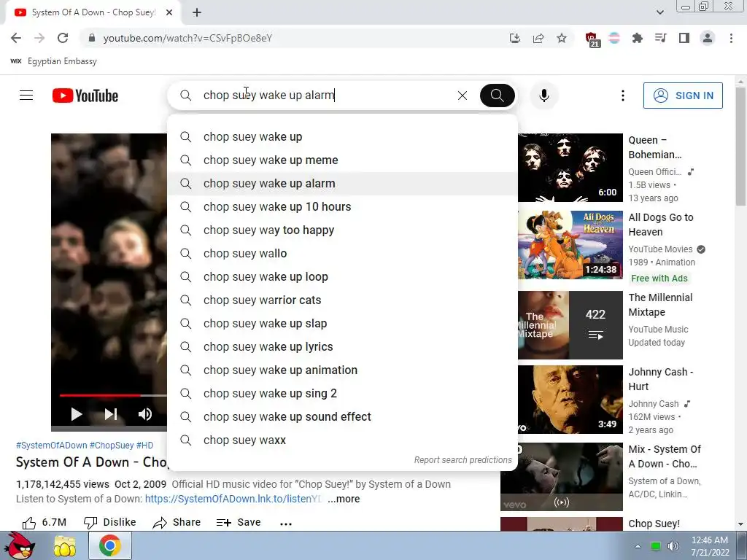Image resolution: width=747 pixels, height=560 pixels.
Task: Open YouTube settings three-dot menu
Action: (x=622, y=96)
